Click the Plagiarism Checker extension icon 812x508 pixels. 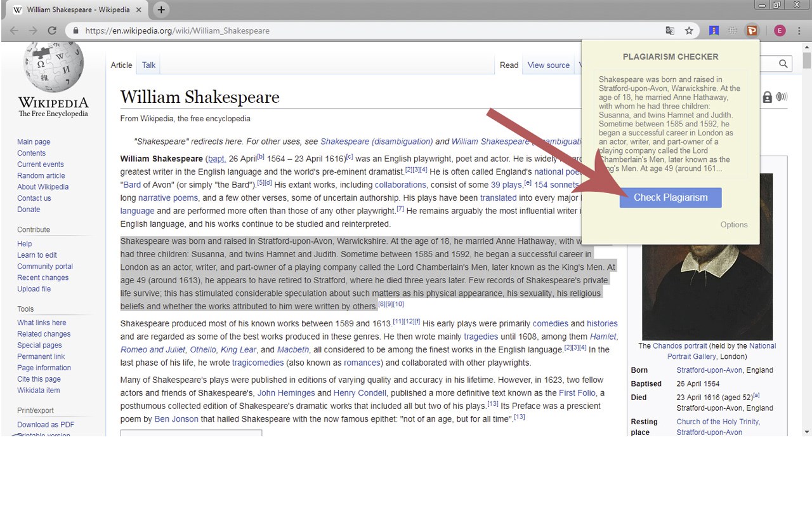click(x=752, y=30)
